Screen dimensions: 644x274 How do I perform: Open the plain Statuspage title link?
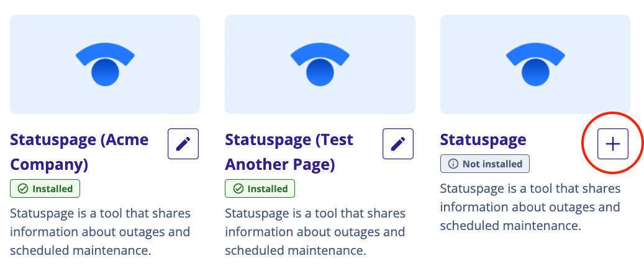[483, 139]
